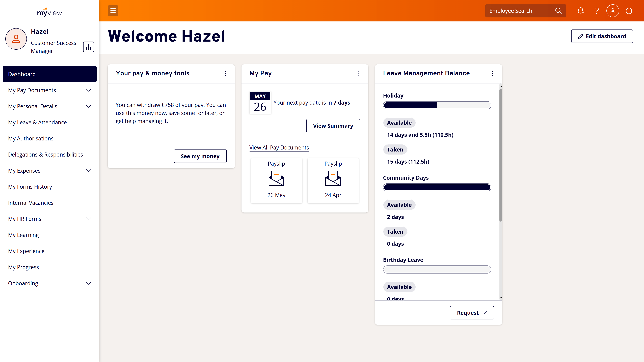Viewport: 644px width, 362px height.
Task: Click the leave panel scroll down arrow
Action: pyautogui.click(x=501, y=297)
